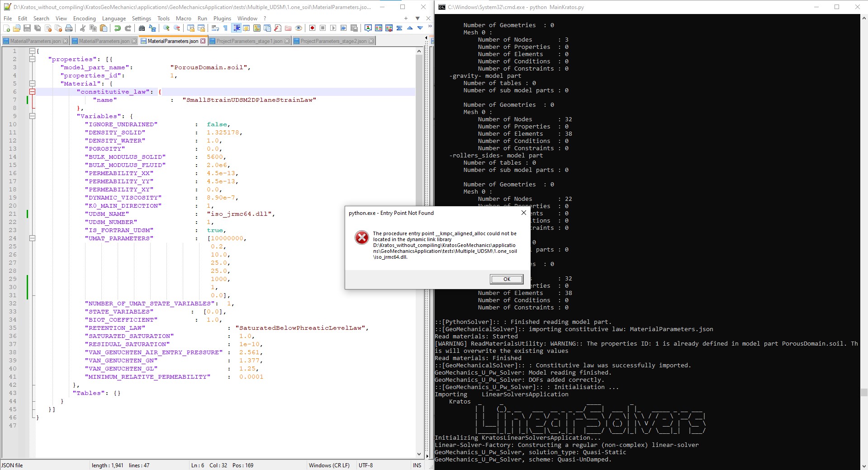
Task: Add a new tab with plus button
Action: coord(406,19)
